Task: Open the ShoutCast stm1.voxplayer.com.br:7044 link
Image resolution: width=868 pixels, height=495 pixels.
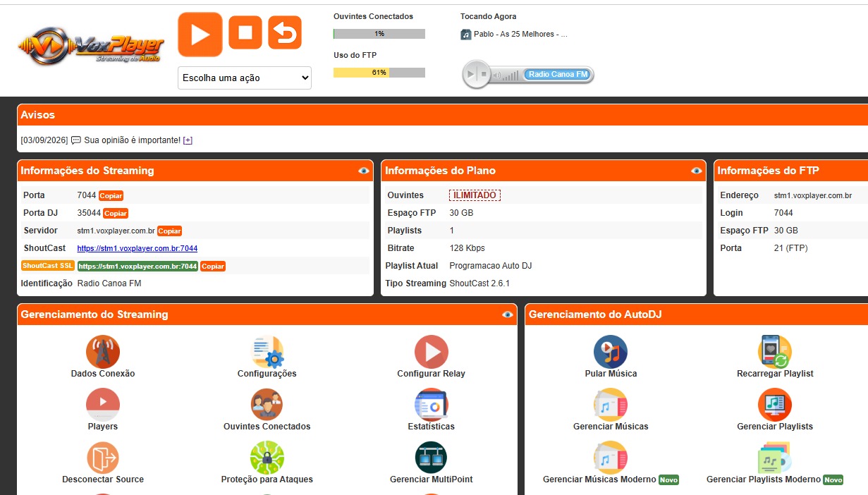Action: [x=137, y=248]
